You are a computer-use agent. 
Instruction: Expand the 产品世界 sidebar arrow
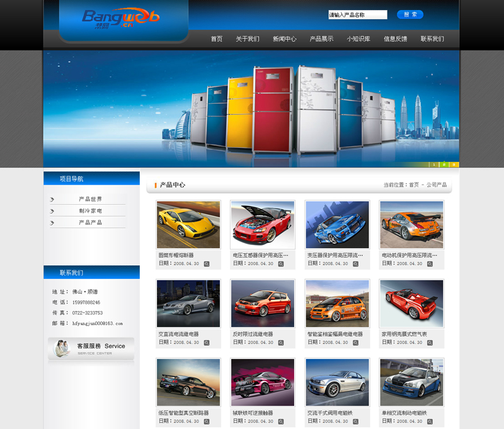pyautogui.click(x=52, y=200)
